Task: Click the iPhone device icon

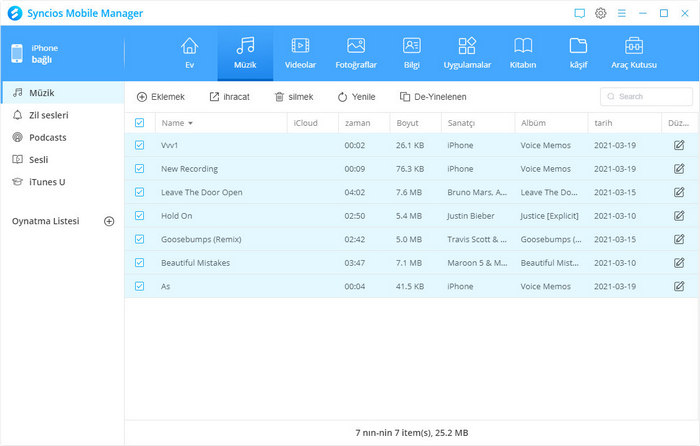Action: coord(17,54)
